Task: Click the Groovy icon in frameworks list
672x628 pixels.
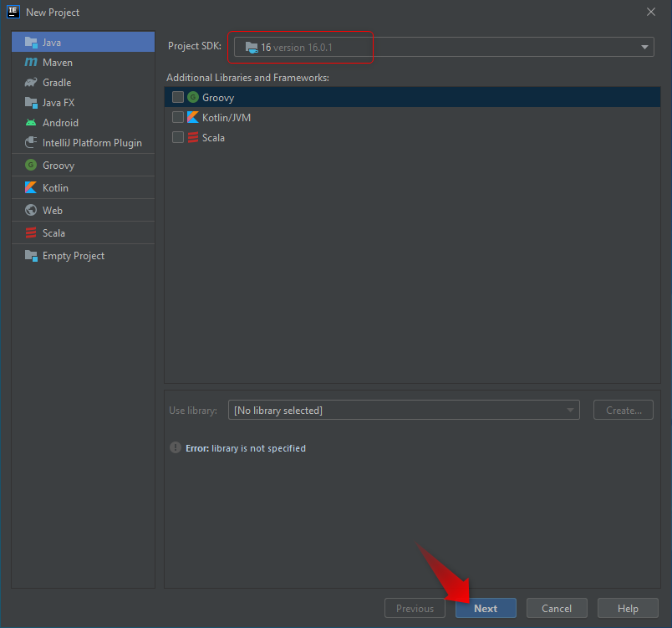Action: coord(193,97)
